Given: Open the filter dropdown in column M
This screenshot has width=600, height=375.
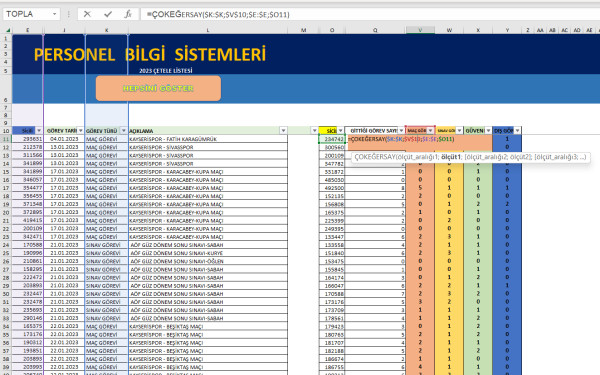Looking at the screenshot, I should click(x=315, y=130).
